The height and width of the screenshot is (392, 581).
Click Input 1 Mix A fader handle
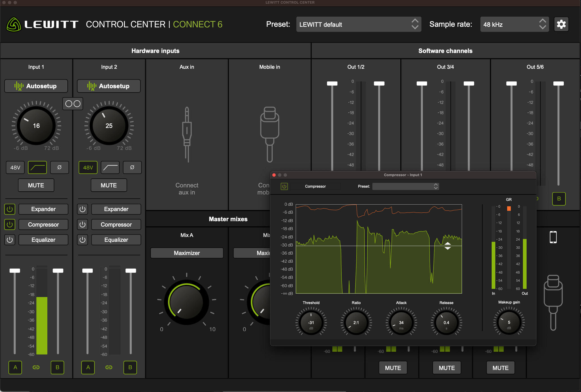point(15,271)
